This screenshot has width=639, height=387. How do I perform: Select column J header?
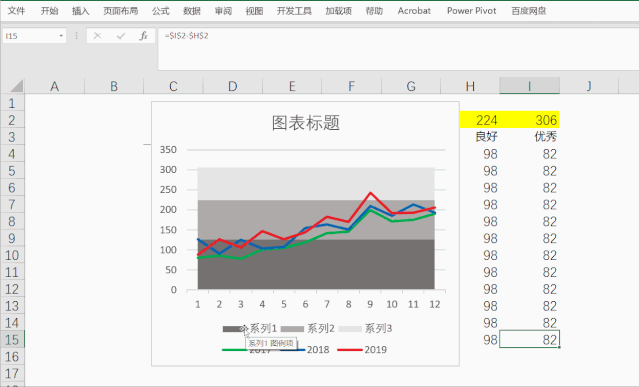pyautogui.click(x=589, y=86)
